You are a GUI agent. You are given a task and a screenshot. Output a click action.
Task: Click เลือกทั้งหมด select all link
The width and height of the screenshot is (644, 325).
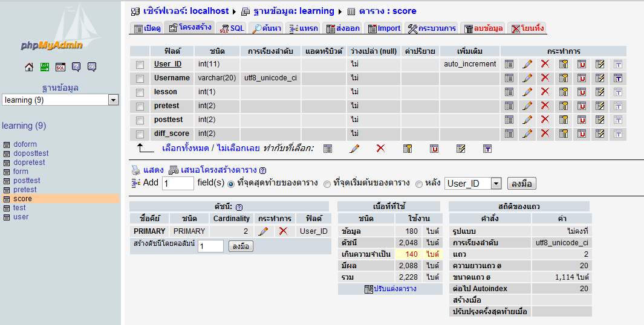coord(186,148)
